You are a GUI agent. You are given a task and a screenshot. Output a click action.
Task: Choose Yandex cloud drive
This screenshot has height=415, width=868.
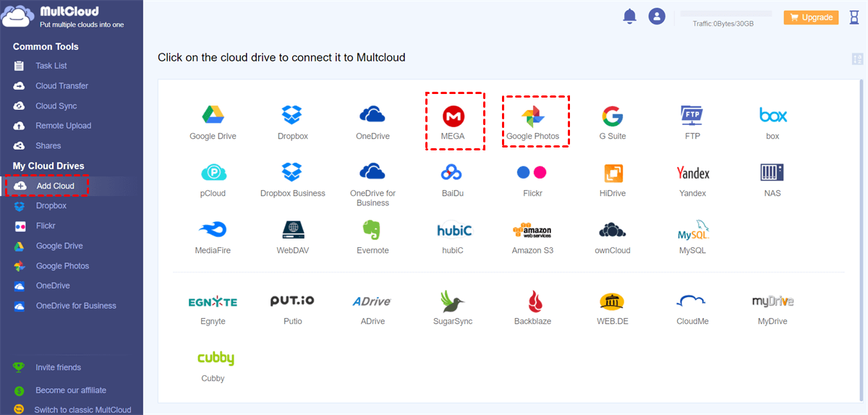click(692, 179)
